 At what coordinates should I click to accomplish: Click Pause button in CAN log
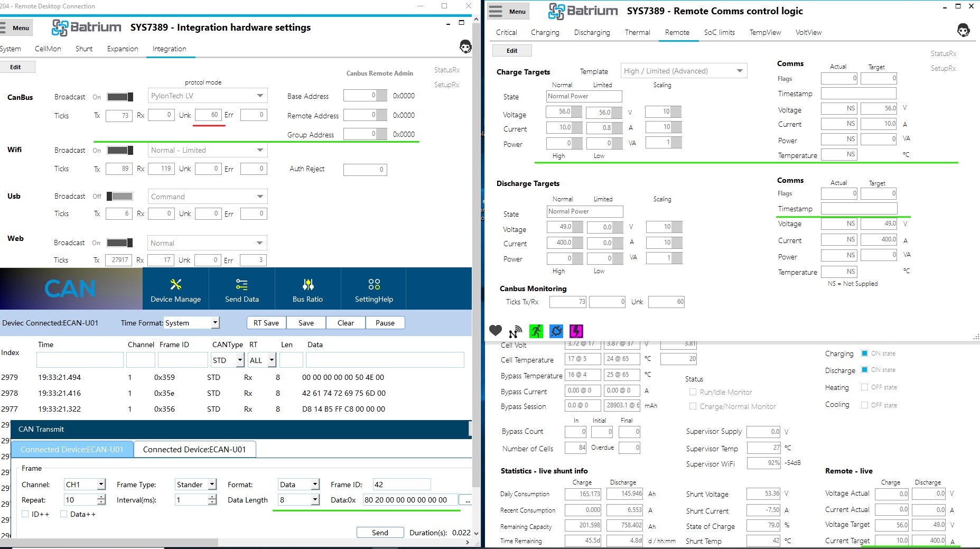[x=385, y=323]
